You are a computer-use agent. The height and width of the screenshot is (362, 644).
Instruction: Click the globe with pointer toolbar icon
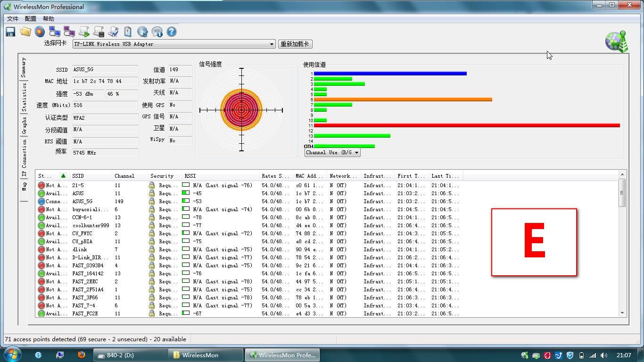[x=142, y=32]
